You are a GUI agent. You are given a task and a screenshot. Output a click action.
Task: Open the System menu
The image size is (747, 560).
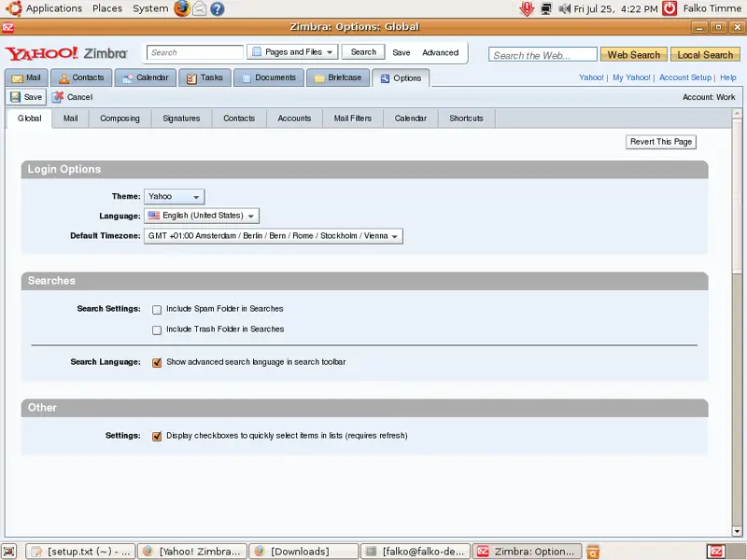point(150,8)
